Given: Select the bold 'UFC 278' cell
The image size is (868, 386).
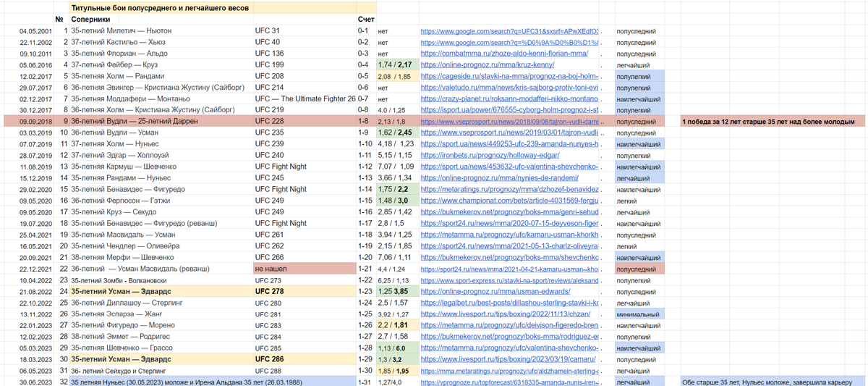Looking at the screenshot, I should [305, 290].
